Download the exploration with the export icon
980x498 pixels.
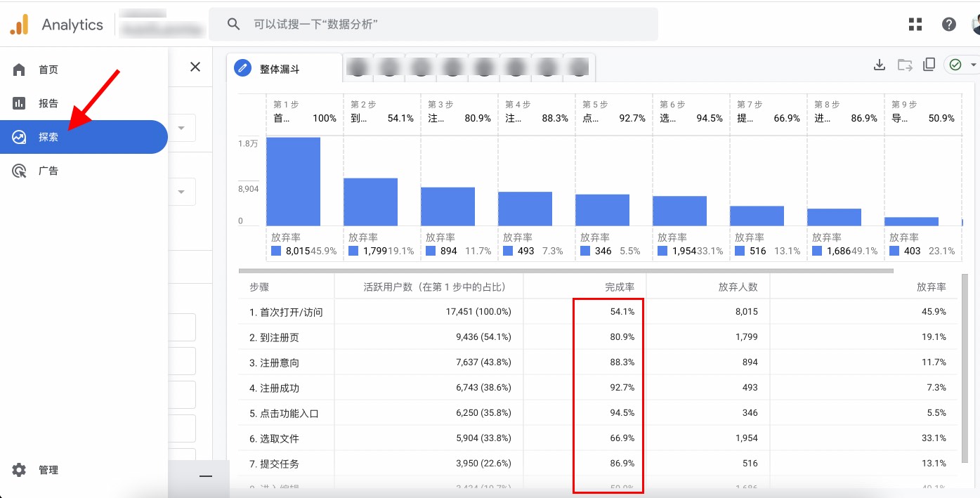point(879,65)
